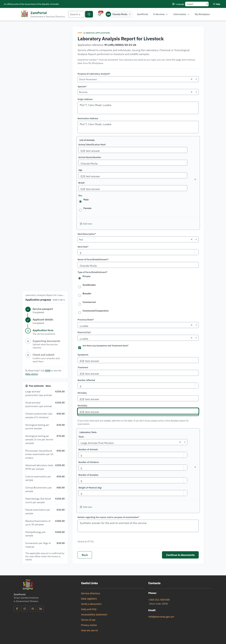The height and width of the screenshot is (644, 226).
Task: Open Verify a document footer link
Action: pyautogui.click(x=91, y=604)
